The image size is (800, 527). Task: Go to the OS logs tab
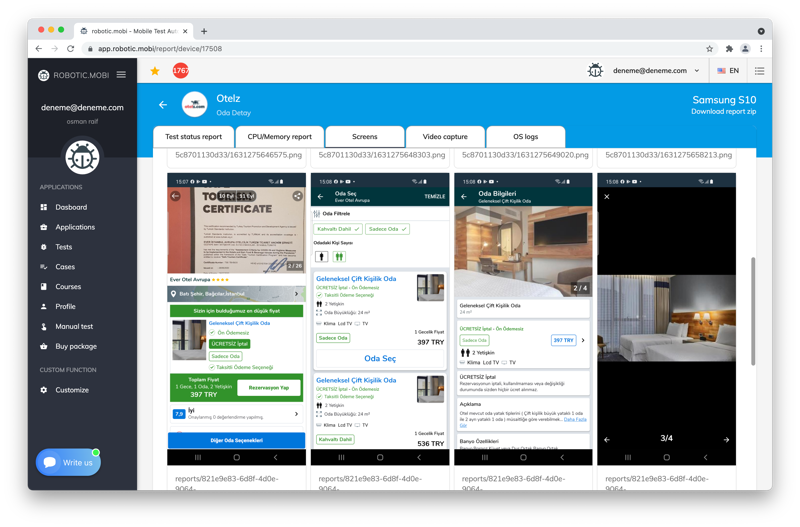tap(525, 137)
